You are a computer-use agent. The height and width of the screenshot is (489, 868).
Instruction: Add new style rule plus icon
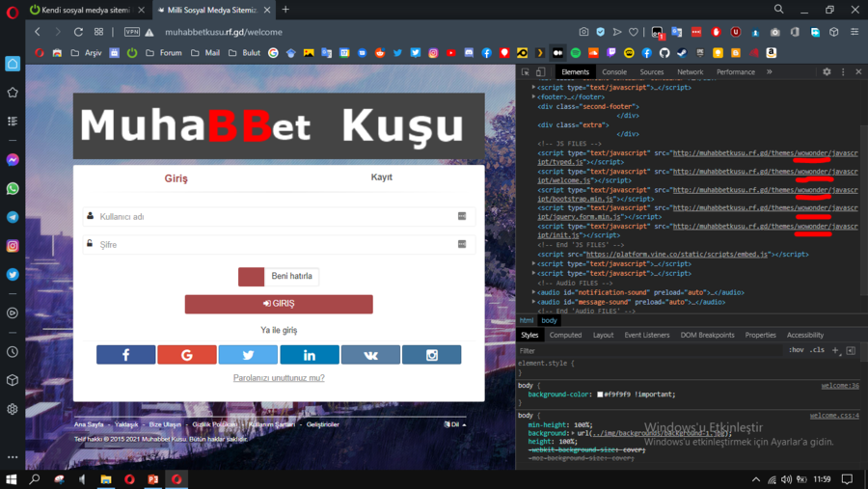(835, 350)
